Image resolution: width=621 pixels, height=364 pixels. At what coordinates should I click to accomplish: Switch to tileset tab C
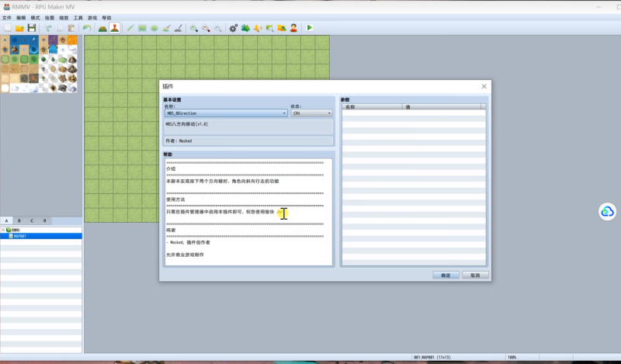32,220
